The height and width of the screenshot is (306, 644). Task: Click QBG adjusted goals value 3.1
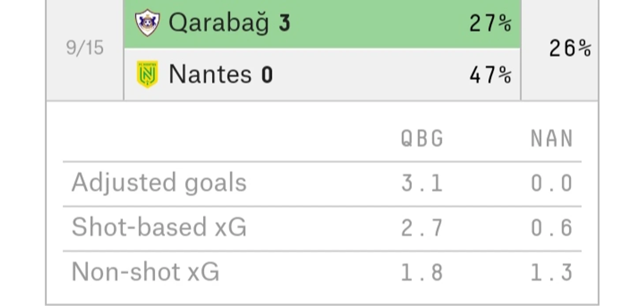(422, 183)
